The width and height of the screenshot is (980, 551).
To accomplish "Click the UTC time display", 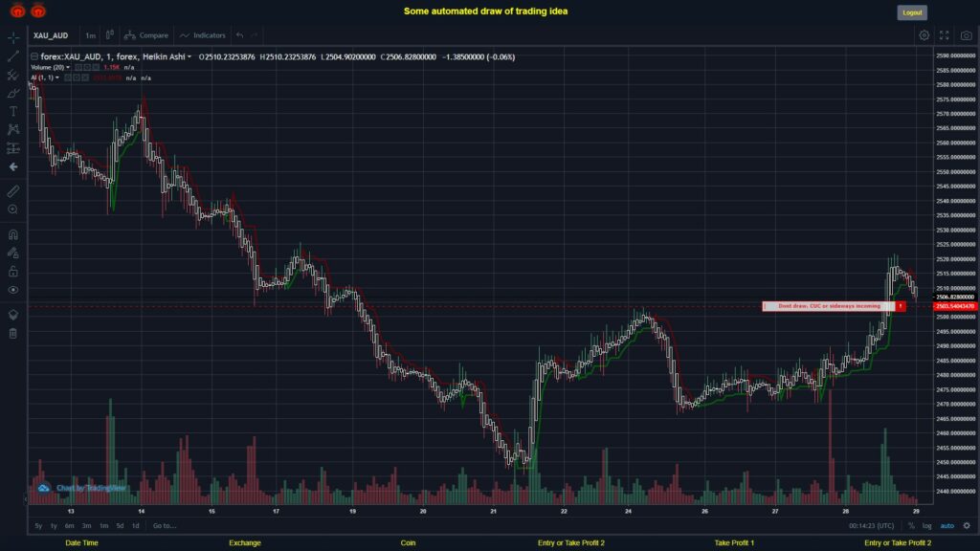I will tap(871, 526).
